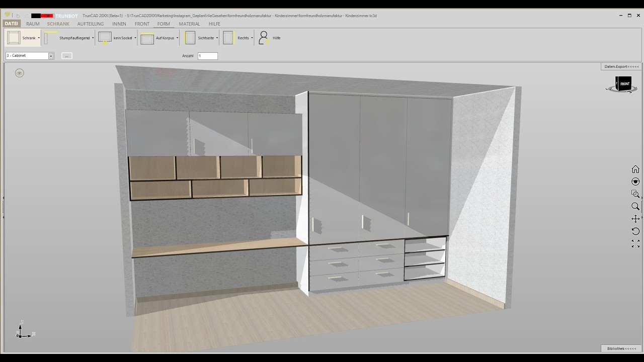Click the undo arrow in title bar
644x362 pixels.
(18, 16)
